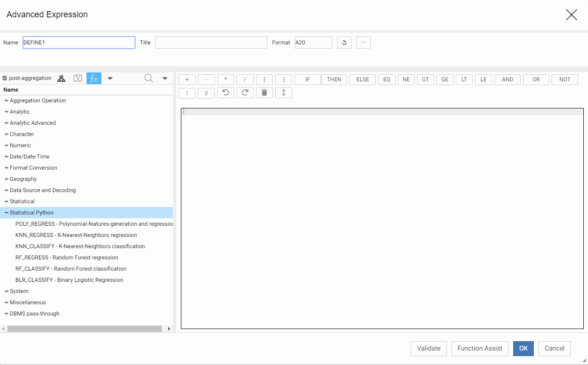588x365 pixels.
Task: Click the variables V icon
Action: click(x=78, y=78)
